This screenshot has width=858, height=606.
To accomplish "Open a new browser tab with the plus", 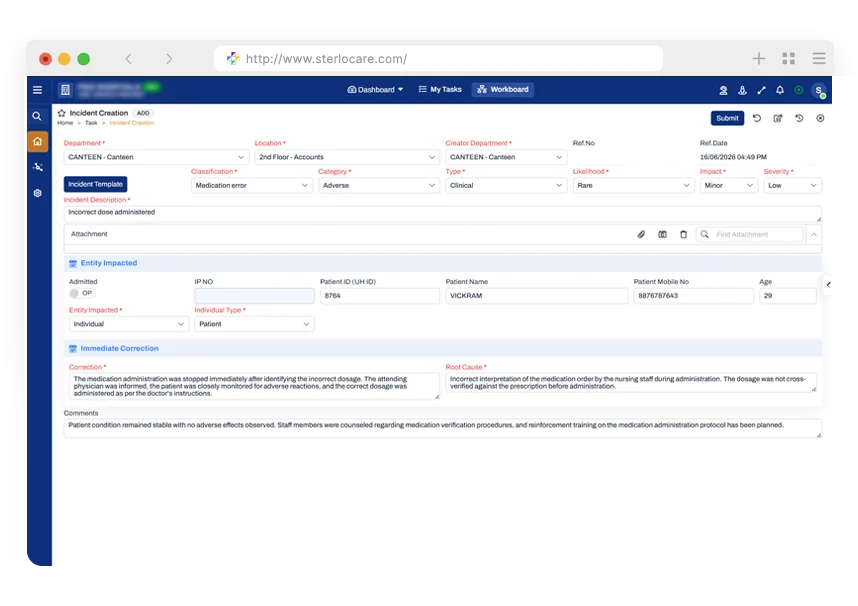I will [759, 59].
